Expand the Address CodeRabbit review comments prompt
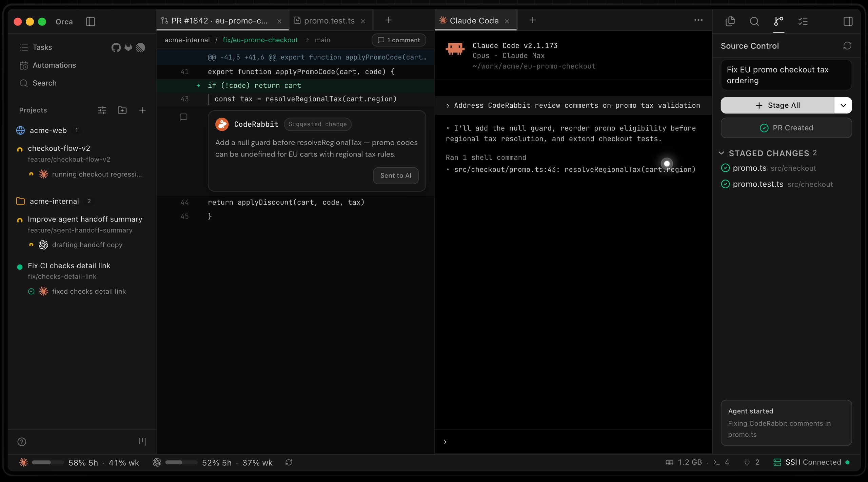Viewport: 868px width, 482px height. click(x=573, y=106)
